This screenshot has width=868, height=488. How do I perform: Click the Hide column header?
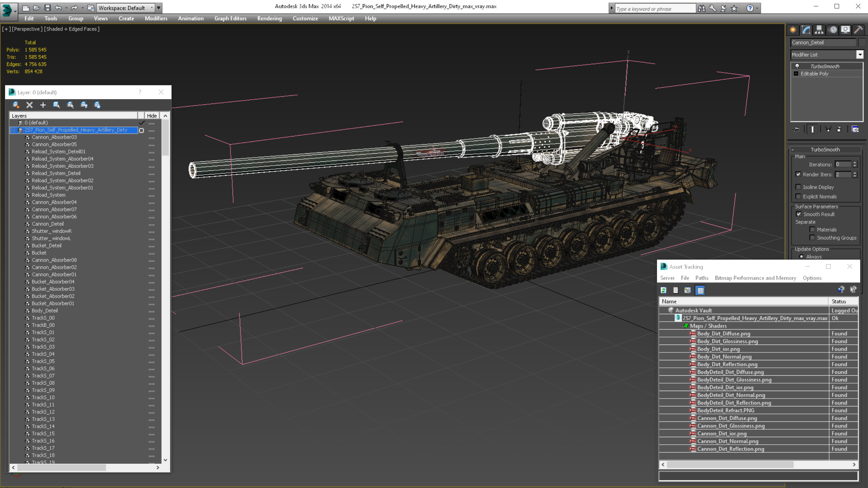click(152, 116)
